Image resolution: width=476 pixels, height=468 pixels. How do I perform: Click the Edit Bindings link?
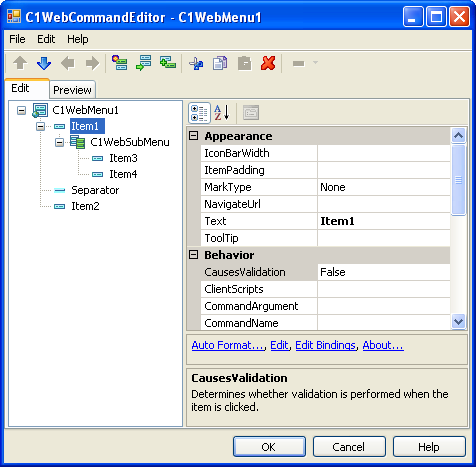326,345
